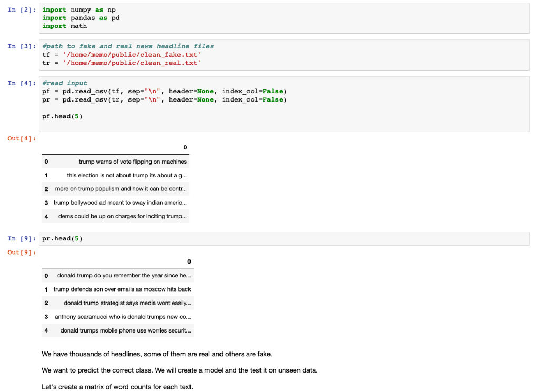Select the markdown text about thousands of headlines
The width and height of the screenshot is (539, 392).
(157, 354)
